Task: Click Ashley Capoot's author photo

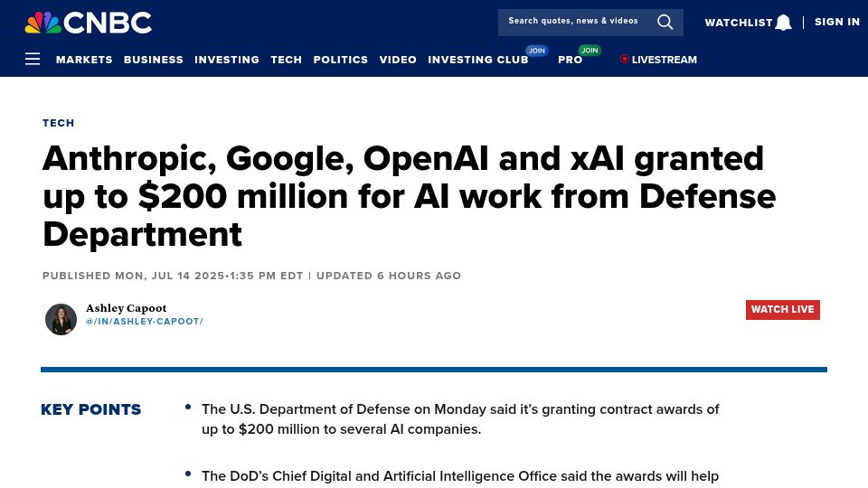Action: (61, 319)
